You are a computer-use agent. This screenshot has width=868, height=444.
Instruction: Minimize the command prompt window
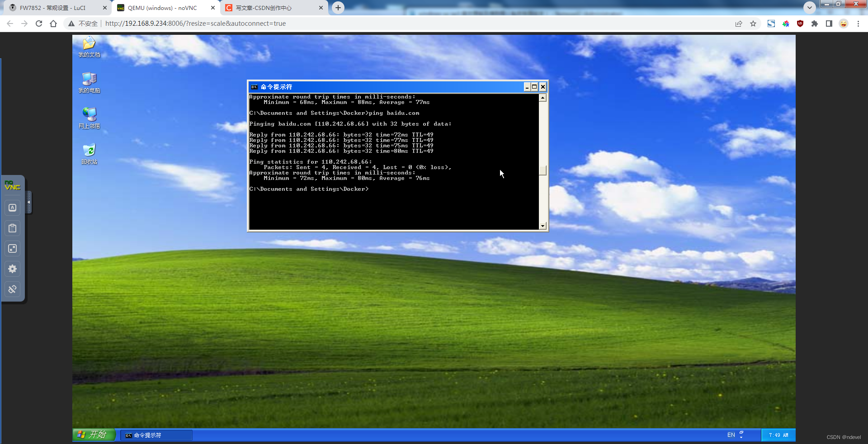click(527, 87)
